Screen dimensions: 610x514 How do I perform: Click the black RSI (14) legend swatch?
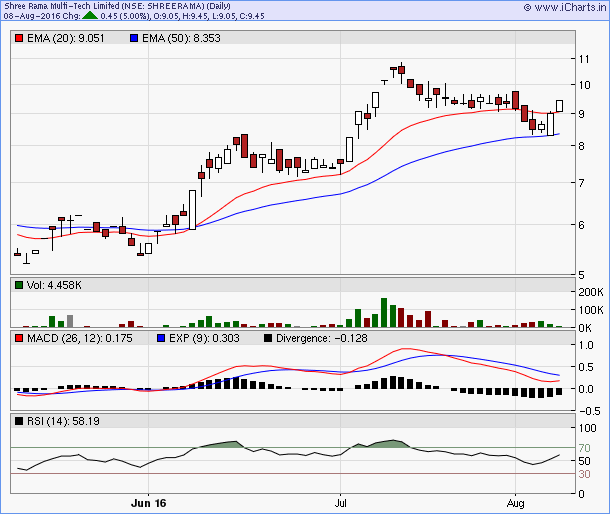[19, 421]
